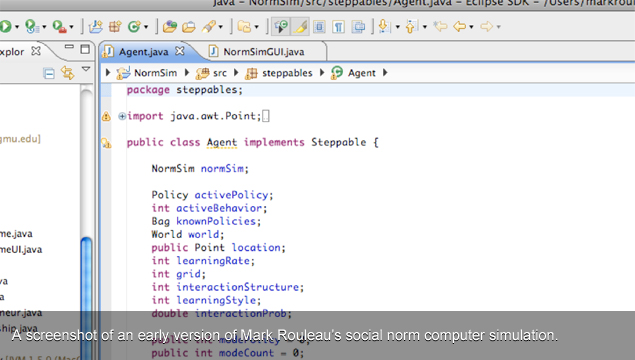Open the Search dropdown arrow

point(221,27)
